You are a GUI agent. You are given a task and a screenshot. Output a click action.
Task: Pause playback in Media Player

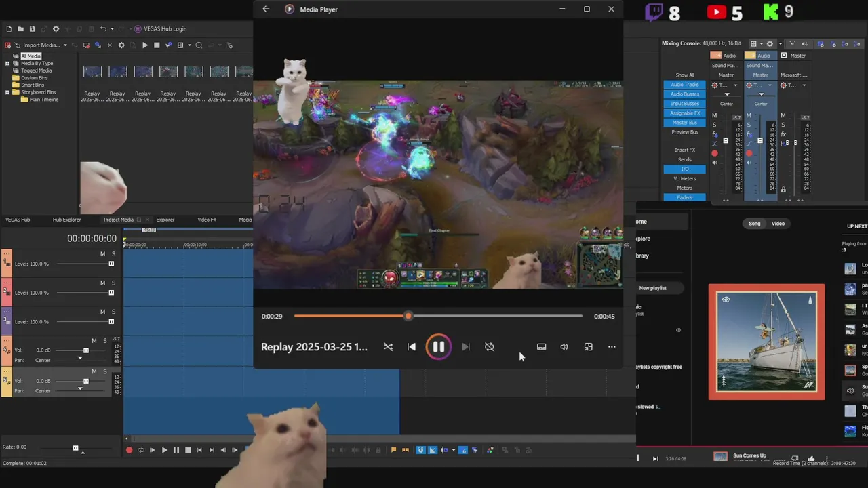click(x=439, y=347)
